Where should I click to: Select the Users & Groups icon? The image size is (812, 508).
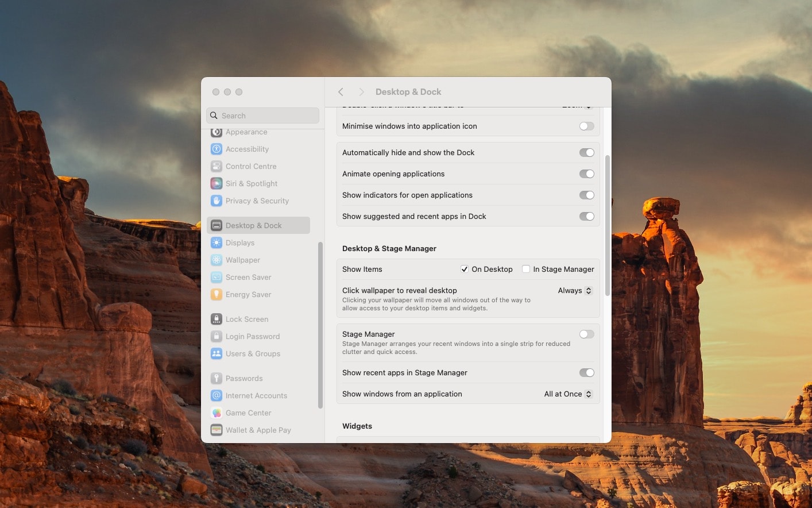(x=216, y=353)
